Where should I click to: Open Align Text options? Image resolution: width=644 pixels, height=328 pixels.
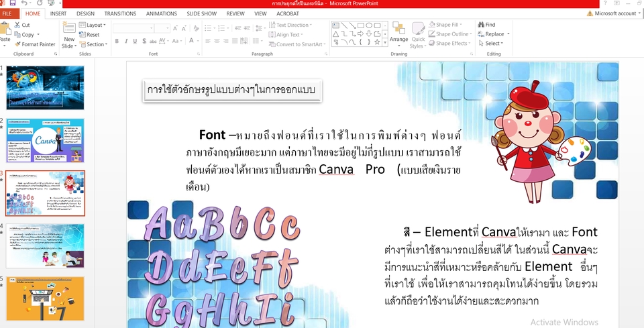pos(286,35)
